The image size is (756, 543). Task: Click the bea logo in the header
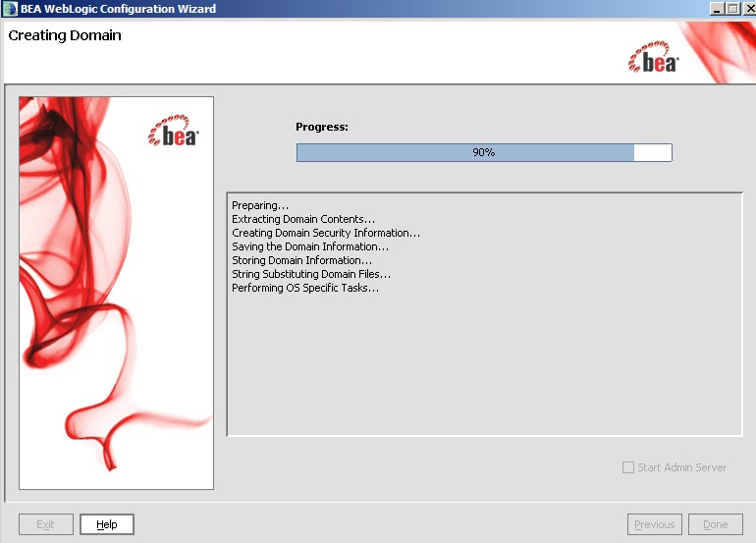point(653,57)
